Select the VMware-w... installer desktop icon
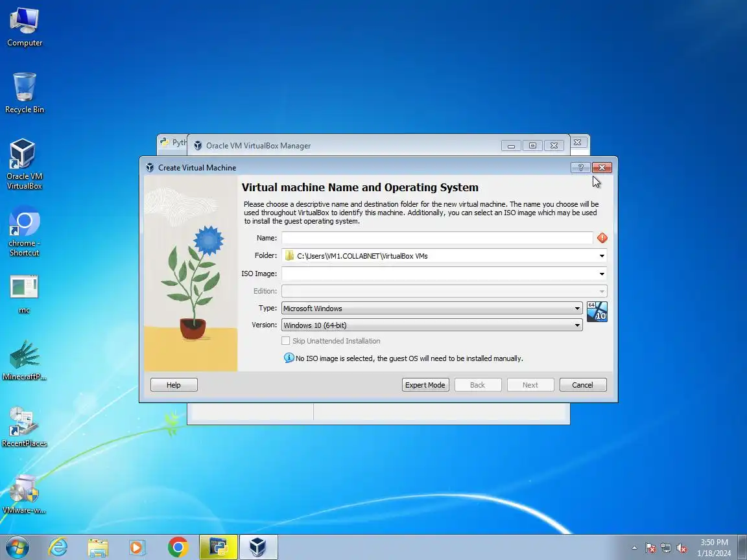Image resolution: width=747 pixels, height=560 pixels. pos(24,494)
